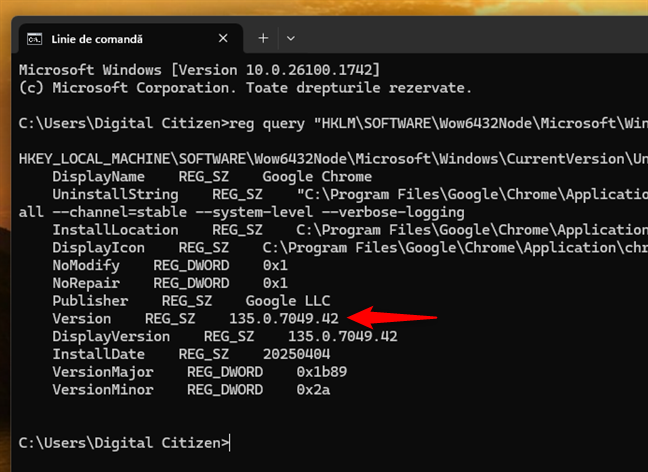Screen dimensions: 648x472
Task: Click the reg query command line
Action: (x=333, y=123)
